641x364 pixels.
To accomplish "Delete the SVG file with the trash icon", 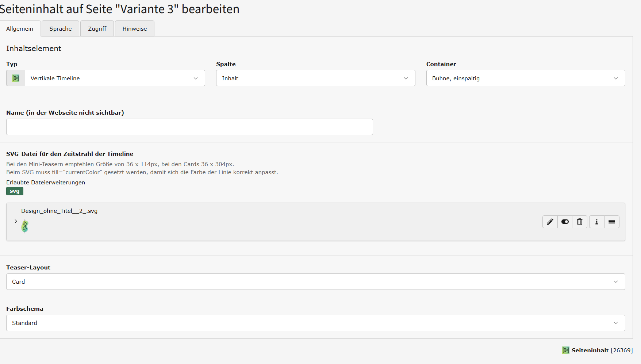I will point(580,222).
